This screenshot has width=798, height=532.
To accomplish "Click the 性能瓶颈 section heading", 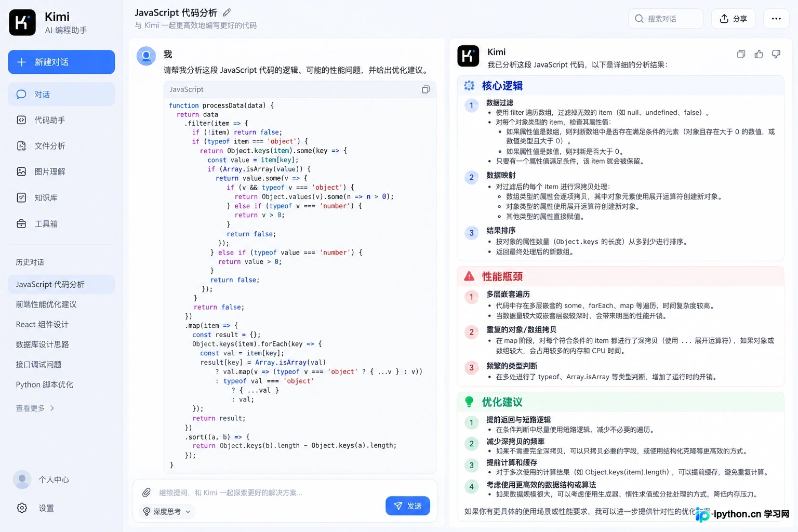I will click(502, 276).
